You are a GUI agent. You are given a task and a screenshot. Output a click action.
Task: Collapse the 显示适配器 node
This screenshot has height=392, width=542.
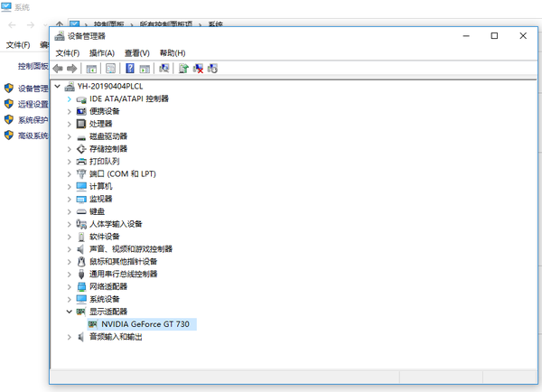(x=70, y=312)
